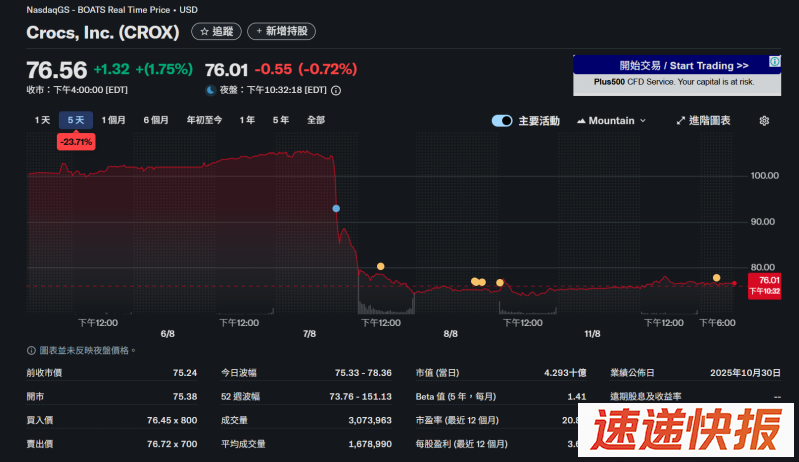Screen dimensions: 799x462
Task: Click the blue event marker on chart
Action: coord(336,208)
